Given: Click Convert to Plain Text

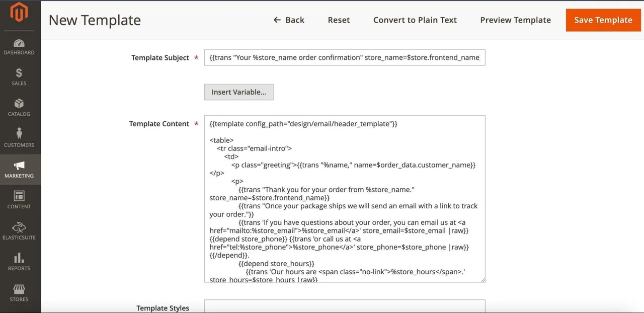Looking at the screenshot, I should coord(415,20).
